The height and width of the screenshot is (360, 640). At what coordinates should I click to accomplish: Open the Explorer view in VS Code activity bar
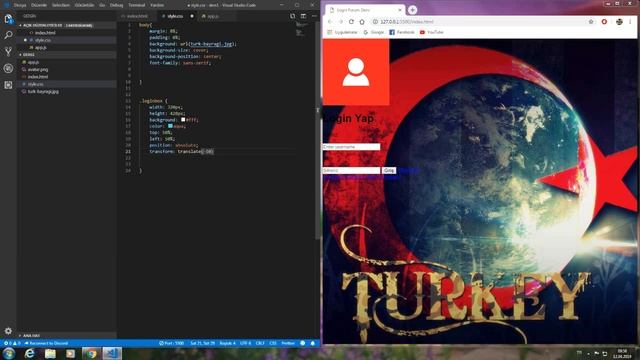(8, 19)
